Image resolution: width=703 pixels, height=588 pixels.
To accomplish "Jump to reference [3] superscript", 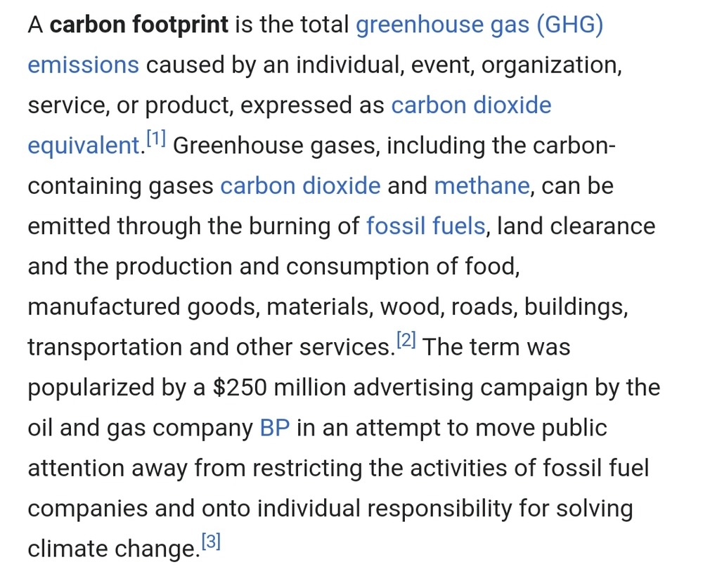I will (x=211, y=542).
